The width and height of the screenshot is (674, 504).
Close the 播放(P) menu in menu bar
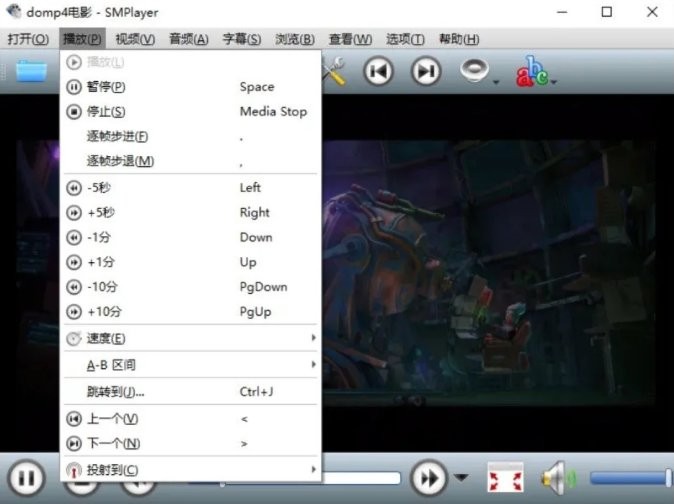(x=82, y=39)
